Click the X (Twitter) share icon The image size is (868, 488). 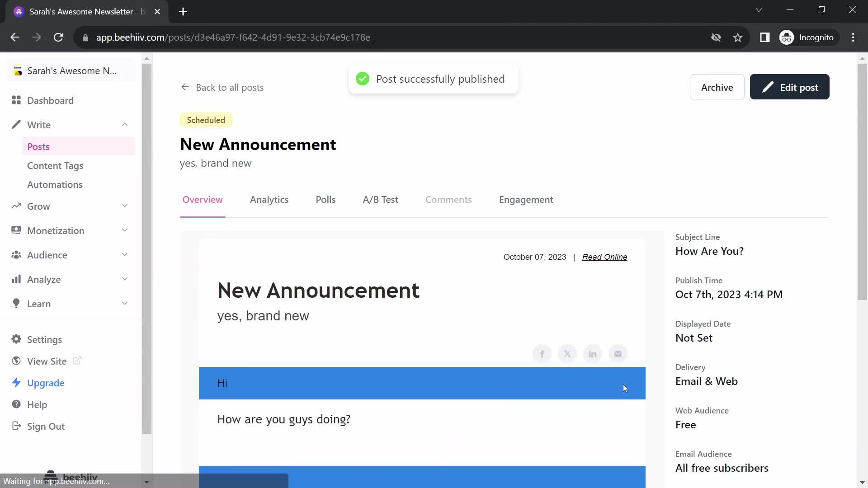pyautogui.click(x=567, y=354)
